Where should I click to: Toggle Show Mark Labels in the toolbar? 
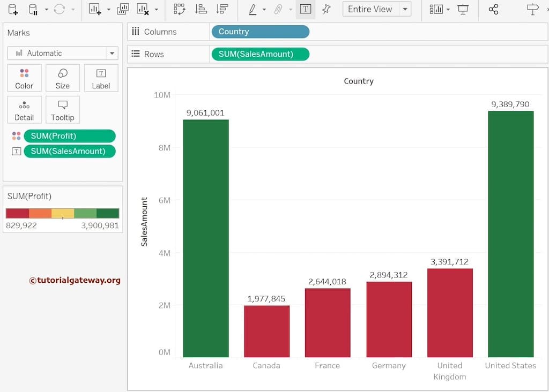click(x=305, y=9)
